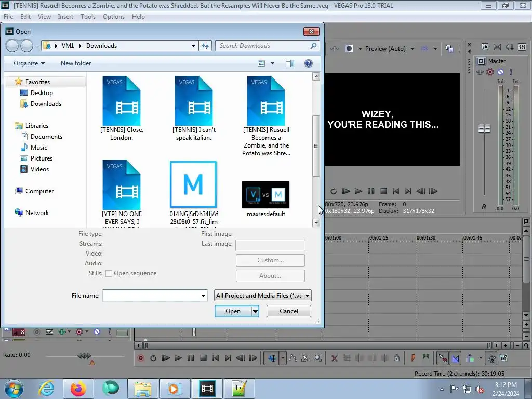Screen dimensions: 532x399
Task: Open the Preview (Auto) quality dropdown
Action: 412,49
